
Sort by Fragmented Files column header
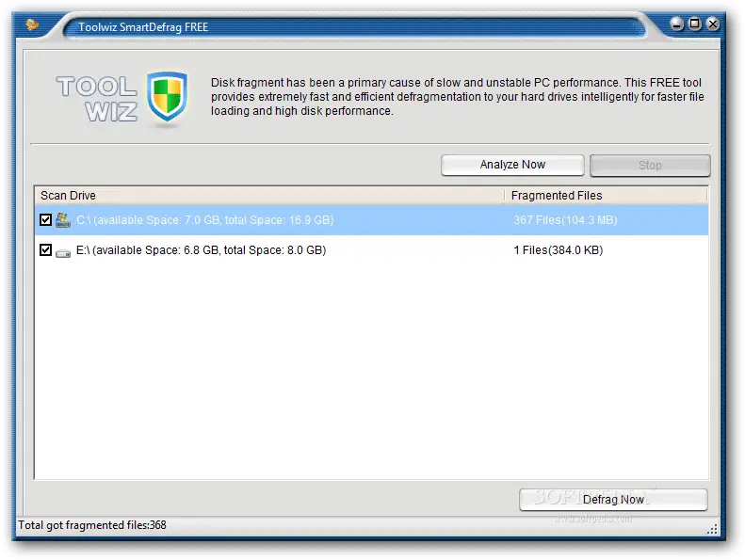[x=606, y=195]
